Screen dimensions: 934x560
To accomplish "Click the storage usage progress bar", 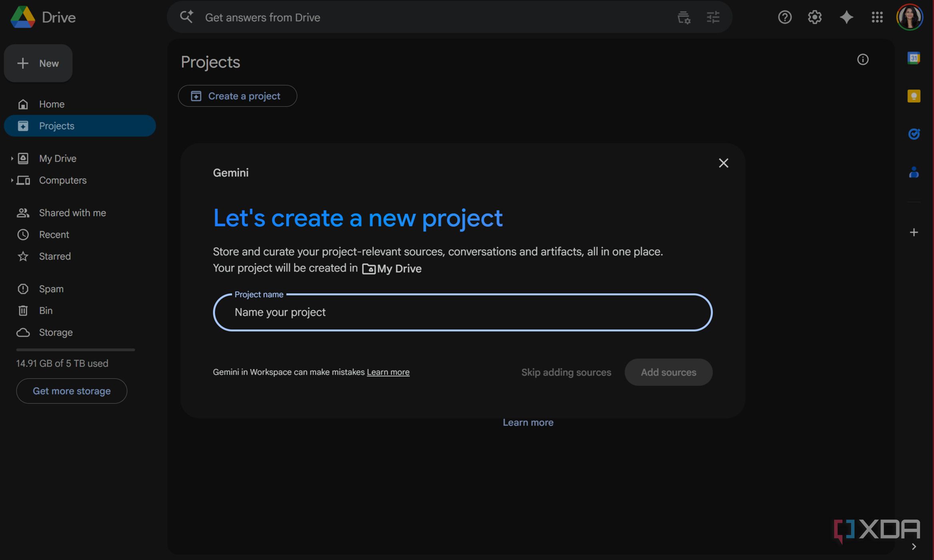I will pos(76,350).
